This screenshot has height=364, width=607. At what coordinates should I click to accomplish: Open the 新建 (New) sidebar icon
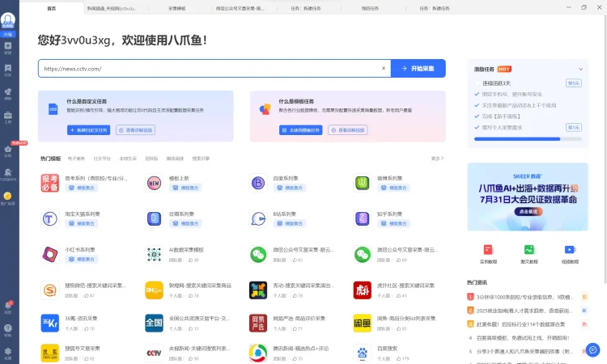tap(8, 48)
